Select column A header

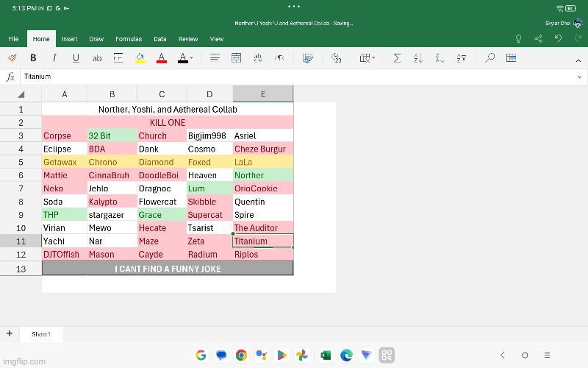[65, 94]
